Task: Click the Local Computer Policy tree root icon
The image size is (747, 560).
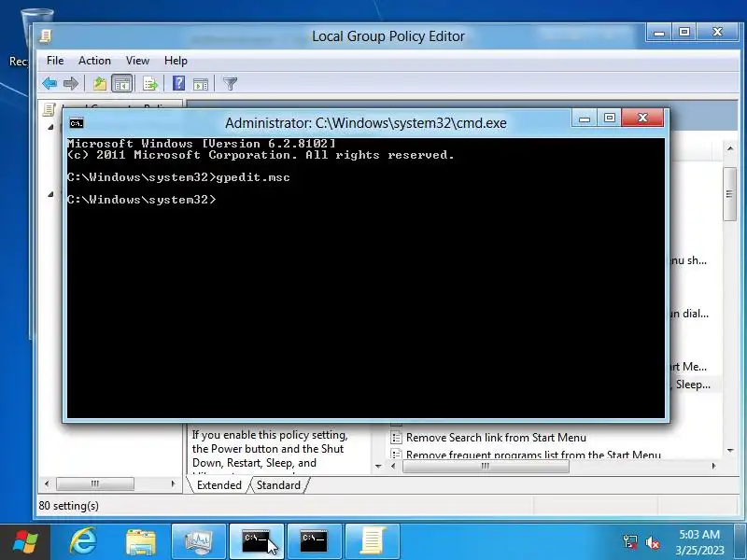Action: point(49,109)
